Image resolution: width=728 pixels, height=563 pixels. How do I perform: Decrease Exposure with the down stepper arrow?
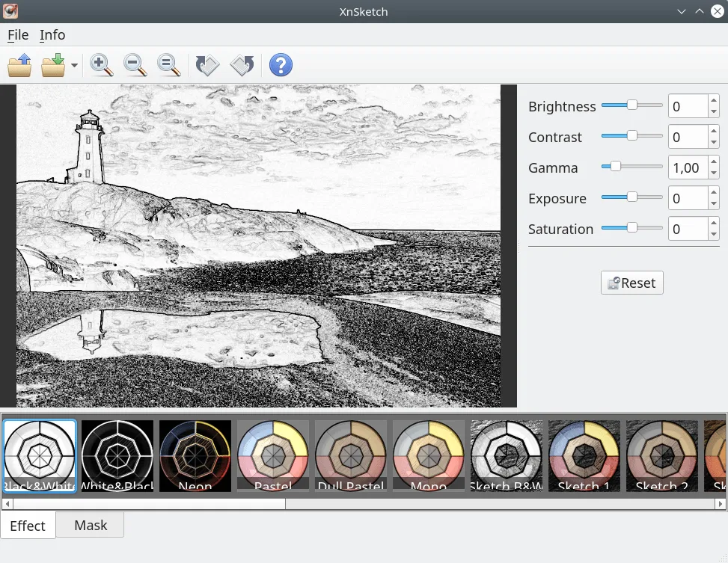click(714, 204)
